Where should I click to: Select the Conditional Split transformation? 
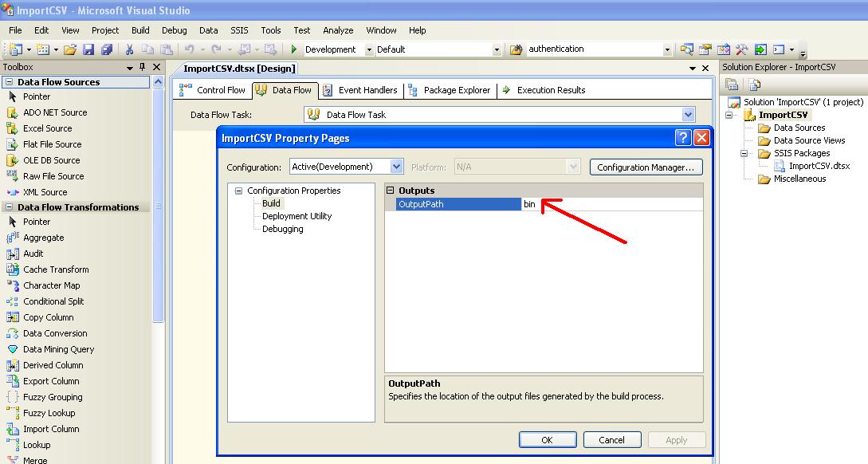coord(53,301)
